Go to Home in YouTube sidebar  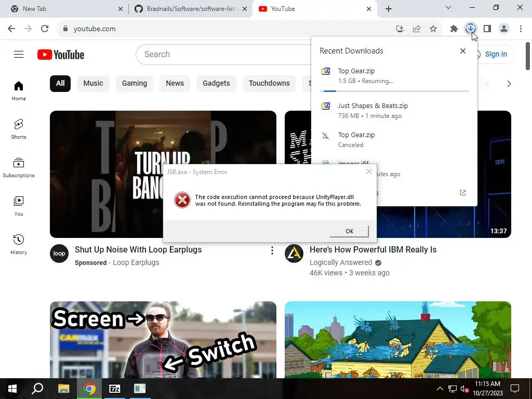(19, 91)
